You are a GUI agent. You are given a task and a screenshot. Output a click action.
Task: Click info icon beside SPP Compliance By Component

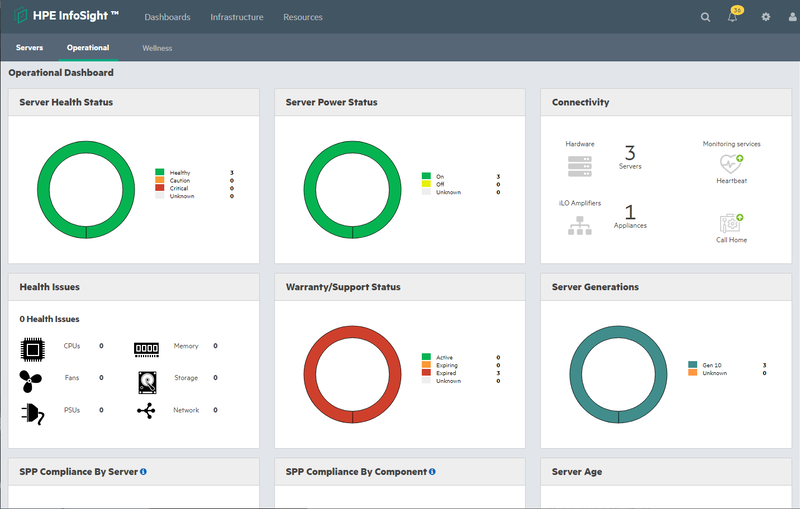click(432, 472)
